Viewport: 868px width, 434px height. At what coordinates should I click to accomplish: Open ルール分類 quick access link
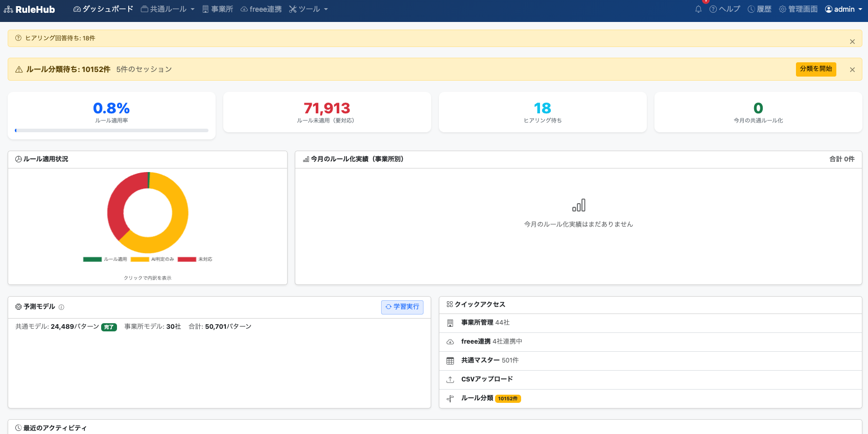[x=650, y=398]
